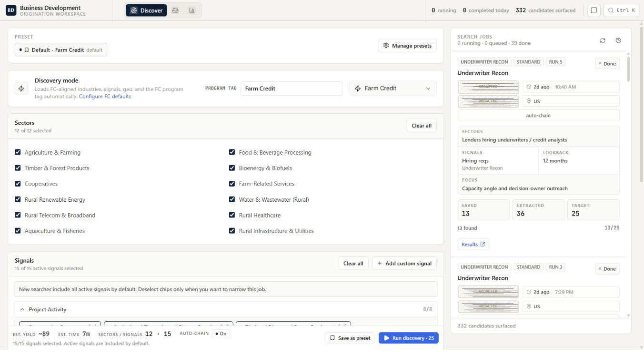Click the Extracted 36 stat box
644x354 pixels.
click(538, 210)
